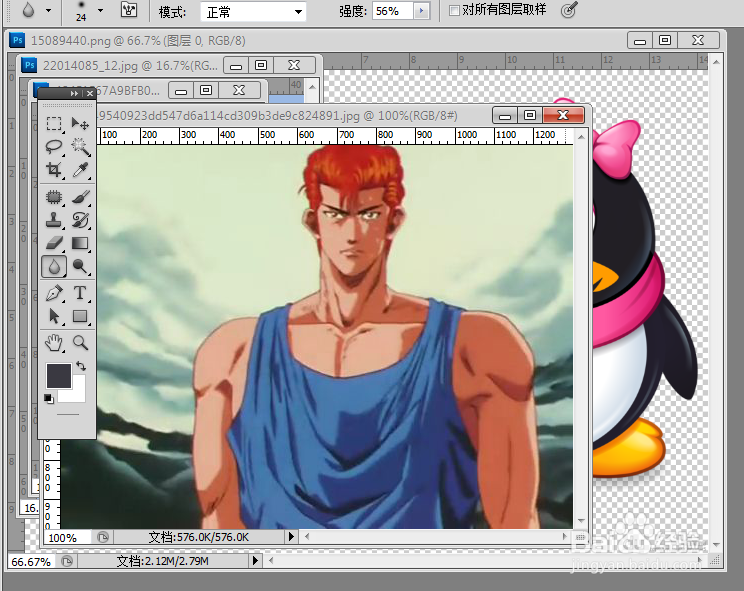This screenshot has height=591, width=744.
Task: Close the front 100% jpg document window
Action: [x=563, y=115]
